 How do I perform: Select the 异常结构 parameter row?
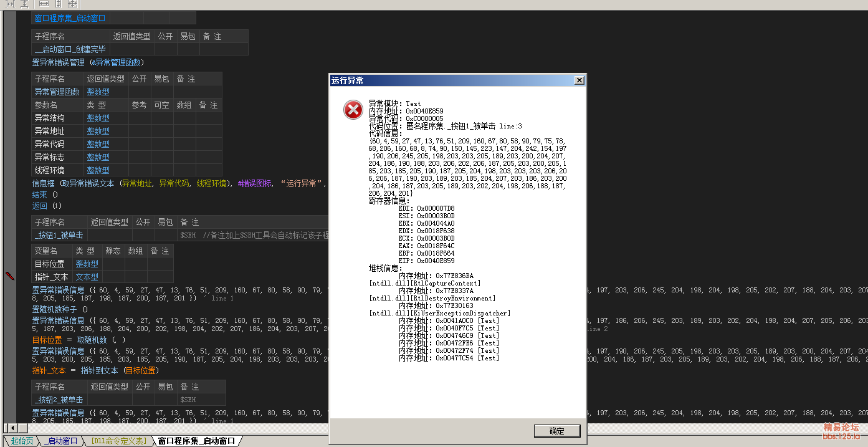click(126, 118)
